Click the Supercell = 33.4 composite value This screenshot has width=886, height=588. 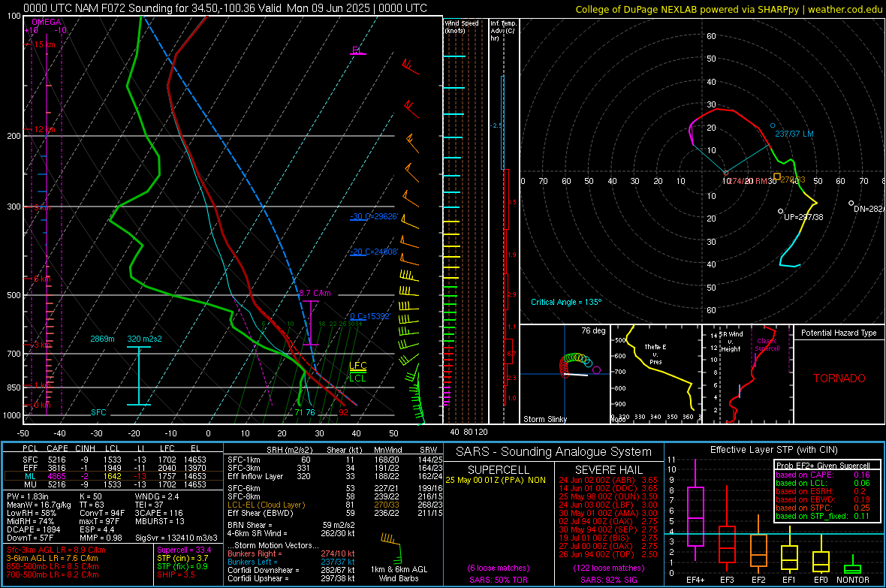tap(184, 550)
